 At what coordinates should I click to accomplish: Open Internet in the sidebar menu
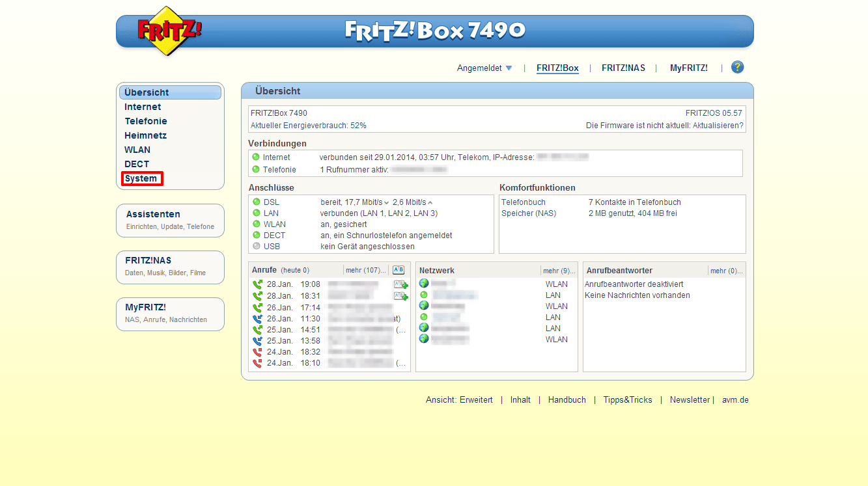point(143,107)
